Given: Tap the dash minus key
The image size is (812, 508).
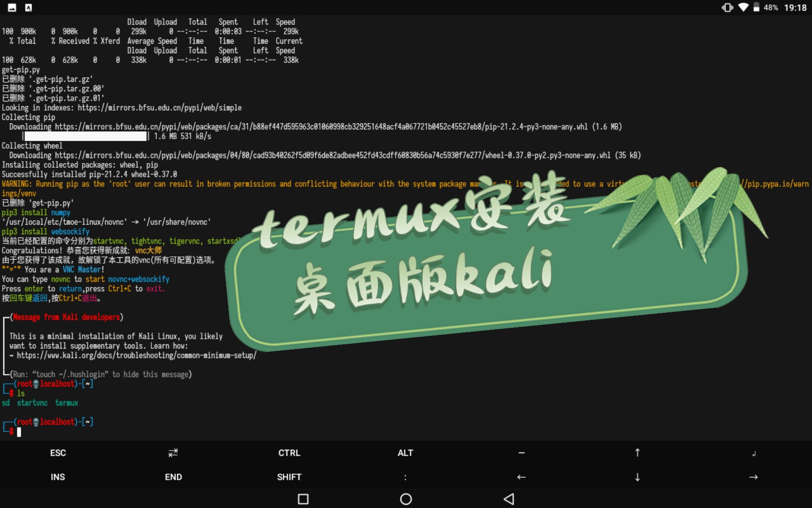Looking at the screenshot, I should tap(521, 453).
